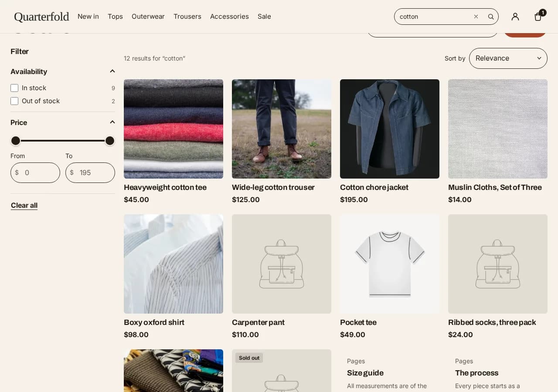558x392 pixels.
Task: Clear the cotton search text
Action: [x=476, y=17]
